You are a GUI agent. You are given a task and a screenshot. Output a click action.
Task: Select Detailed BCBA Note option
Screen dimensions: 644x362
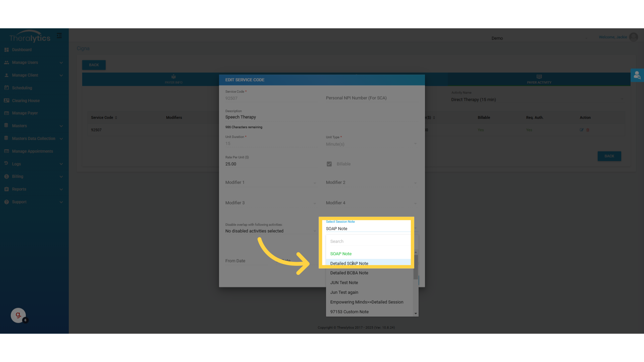(349, 273)
